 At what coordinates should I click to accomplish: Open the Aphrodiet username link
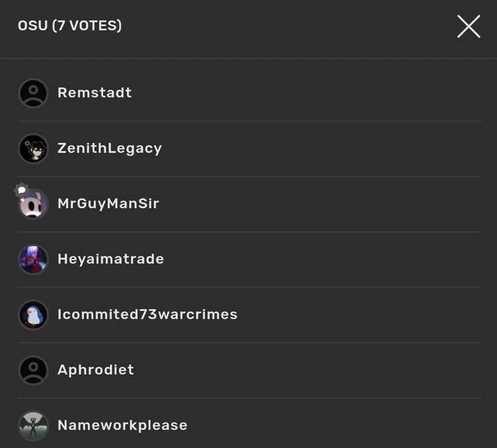pos(95,370)
